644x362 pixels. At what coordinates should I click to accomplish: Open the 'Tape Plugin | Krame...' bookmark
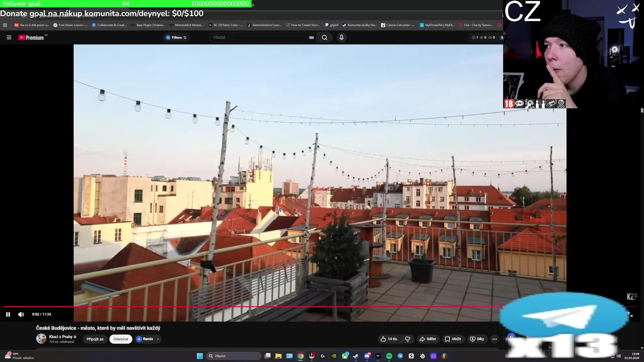point(148,25)
